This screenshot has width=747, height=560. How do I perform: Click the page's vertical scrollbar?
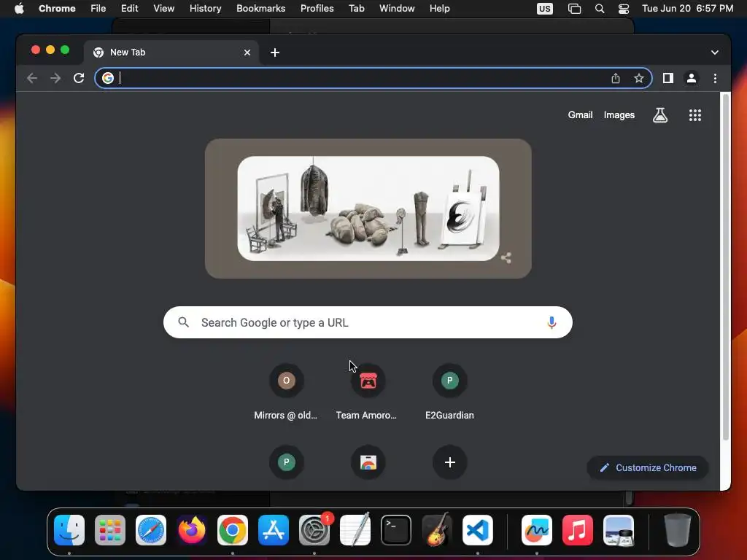(x=726, y=267)
